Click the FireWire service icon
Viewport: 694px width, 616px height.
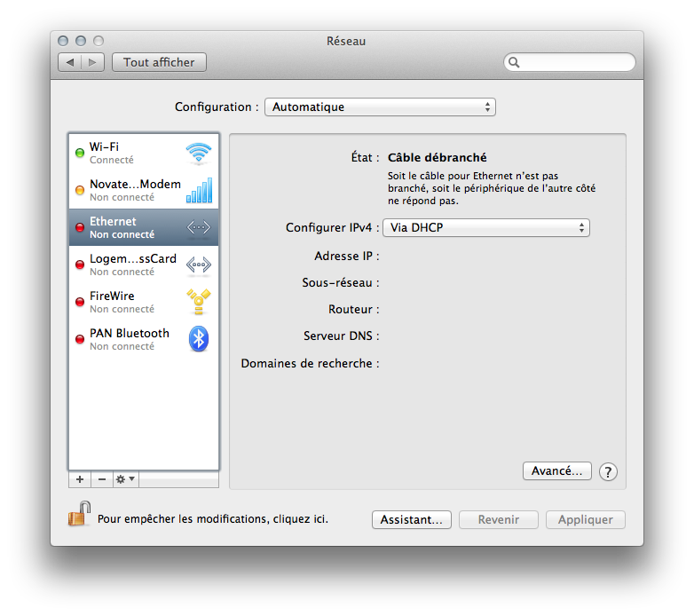pos(199,302)
